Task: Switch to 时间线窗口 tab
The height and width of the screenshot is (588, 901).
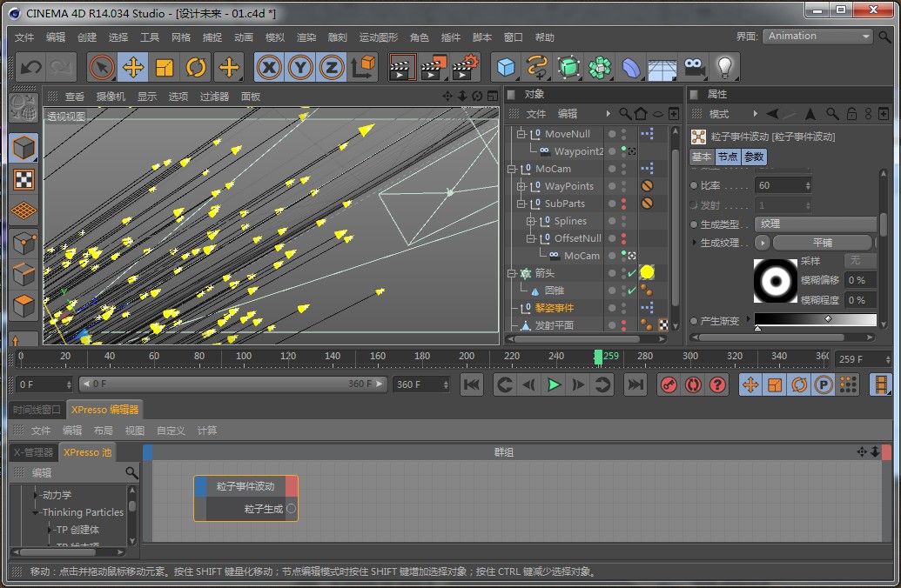Action: [x=37, y=410]
